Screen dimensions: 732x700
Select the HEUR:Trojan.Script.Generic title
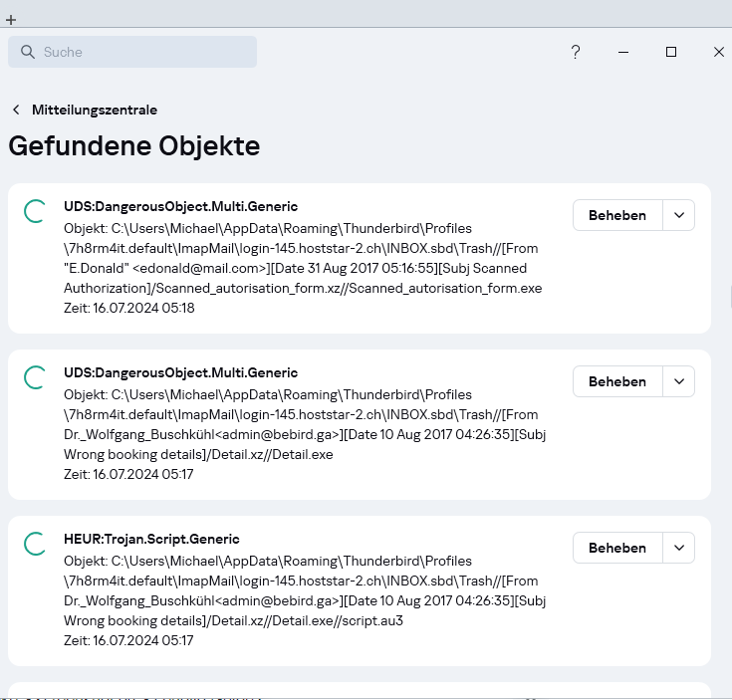coord(151,539)
